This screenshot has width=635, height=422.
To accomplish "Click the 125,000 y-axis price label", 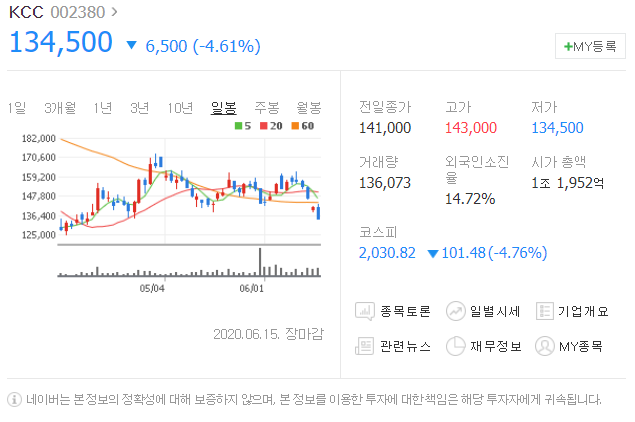I will (x=38, y=235).
